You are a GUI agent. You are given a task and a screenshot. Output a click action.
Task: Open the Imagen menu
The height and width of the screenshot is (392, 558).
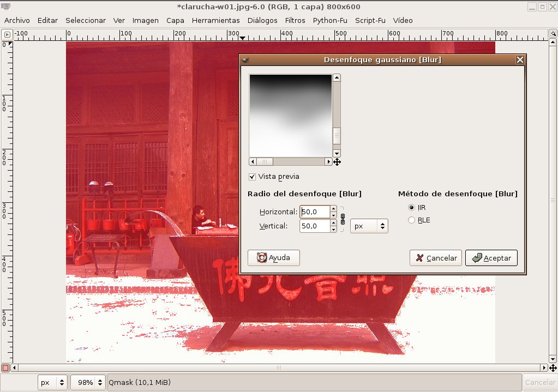pyautogui.click(x=145, y=21)
